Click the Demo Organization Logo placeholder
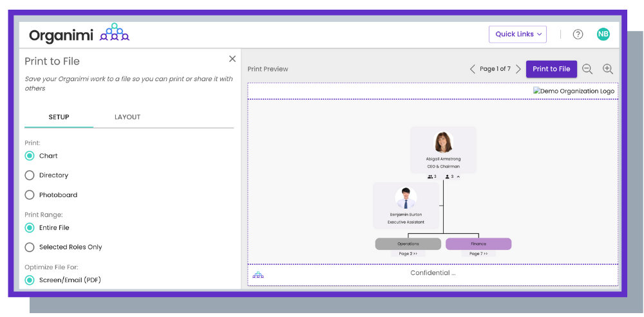Viewport: 644px width, 317px height. [x=574, y=91]
